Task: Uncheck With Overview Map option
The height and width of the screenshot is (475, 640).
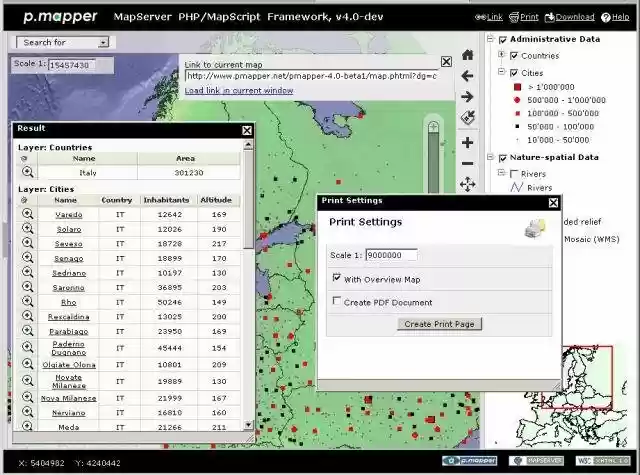Action: [336, 278]
